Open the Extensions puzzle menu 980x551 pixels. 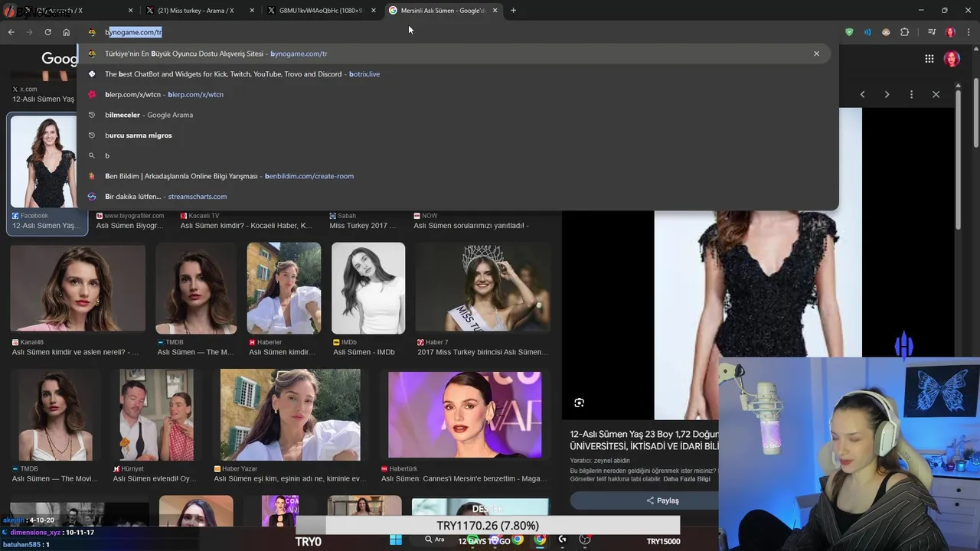click(905, 32)
